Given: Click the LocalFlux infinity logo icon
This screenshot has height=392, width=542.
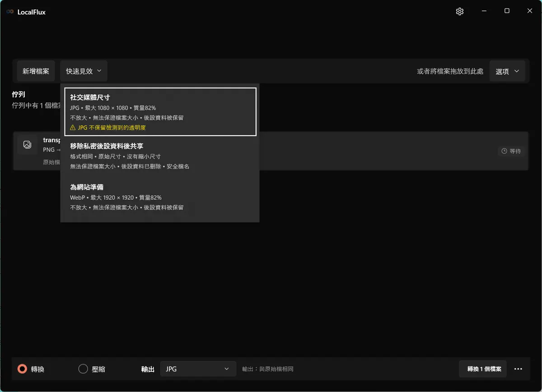Looking at the screenshot, I should 10,12.
